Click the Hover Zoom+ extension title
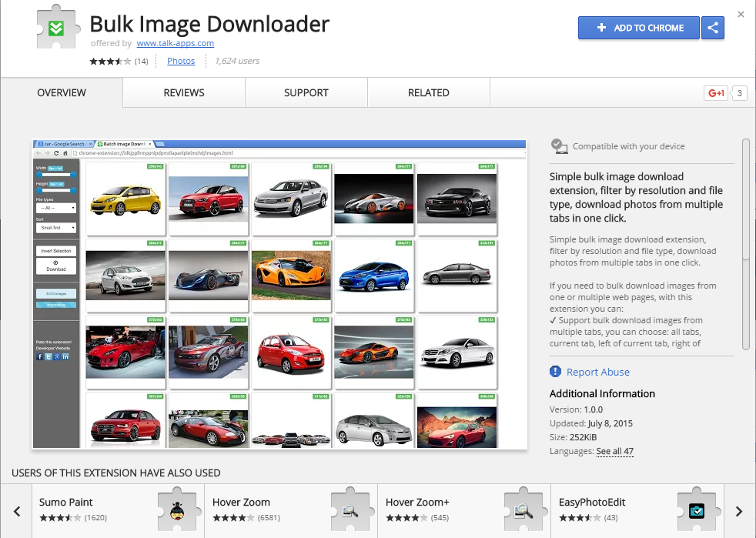 pyautogui.click(x=417, y=502)
